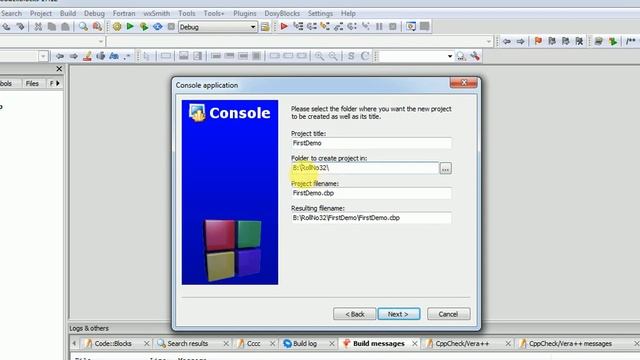Click the Clear bookmarks flag icon
640x360 pixels.
click(579, 41)
